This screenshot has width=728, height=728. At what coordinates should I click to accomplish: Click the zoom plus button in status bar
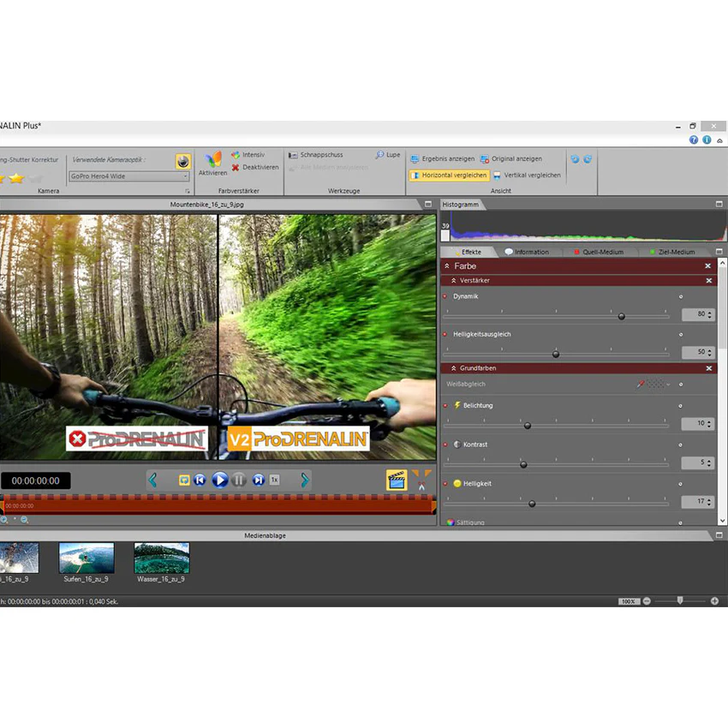pyautogui.click(x=714, y=601)
